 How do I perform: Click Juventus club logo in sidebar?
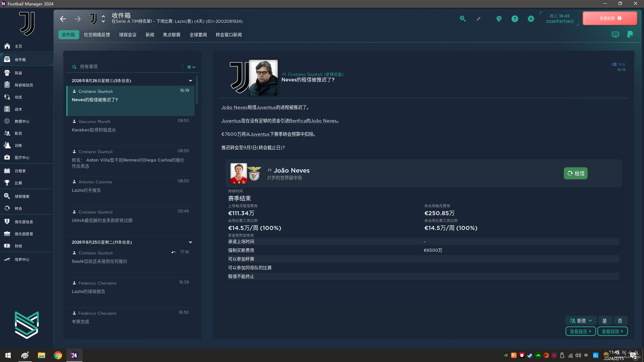27,24
